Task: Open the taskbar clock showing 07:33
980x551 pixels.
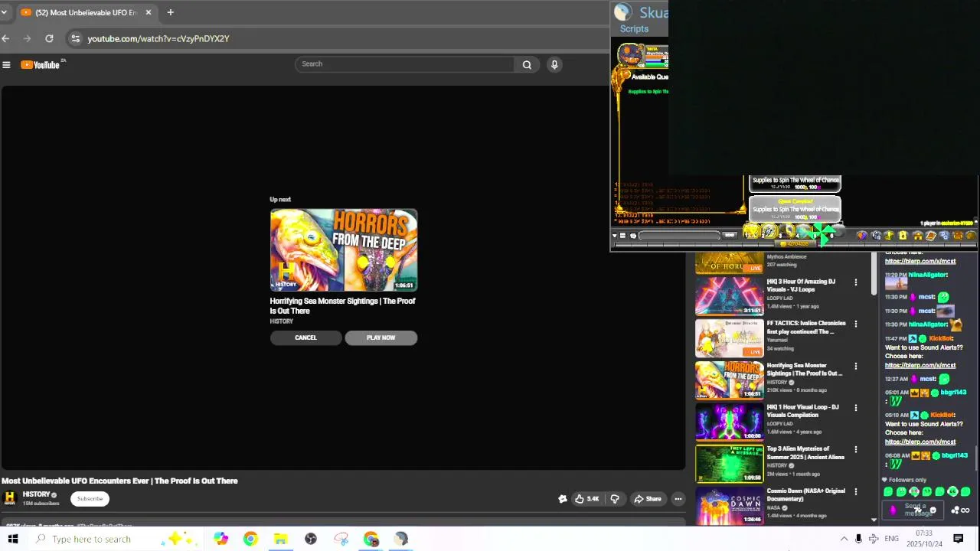Action: [924, 539]
